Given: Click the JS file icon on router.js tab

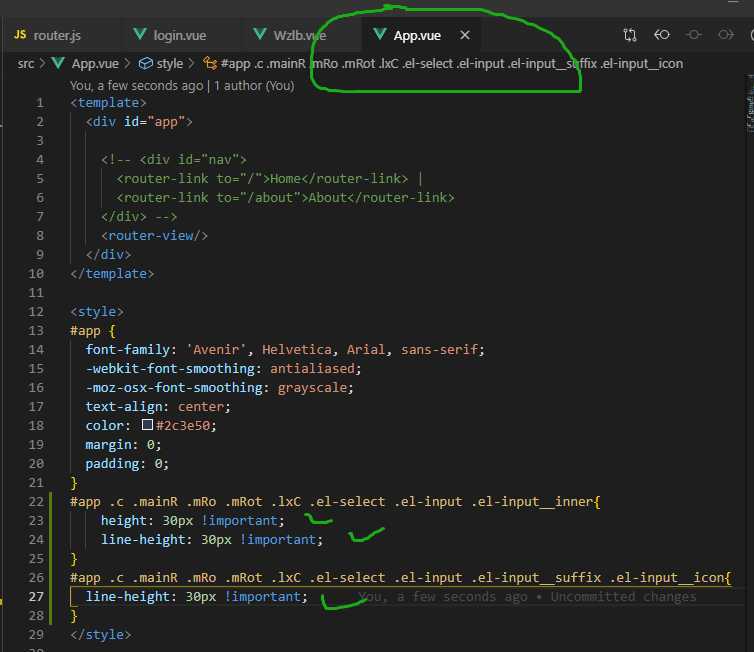Looking at the screenshot, I should pyautogui.click(x=20, y=35).
